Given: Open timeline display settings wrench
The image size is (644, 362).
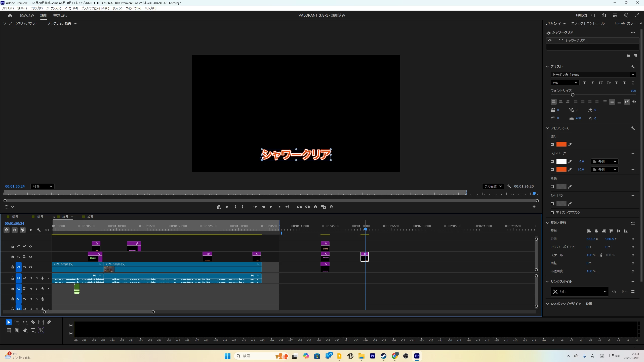Looking at the screenshot, I should coord(39,230).
